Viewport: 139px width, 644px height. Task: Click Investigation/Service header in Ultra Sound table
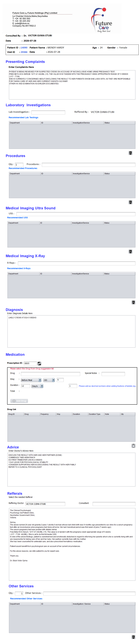click(87, 223)
